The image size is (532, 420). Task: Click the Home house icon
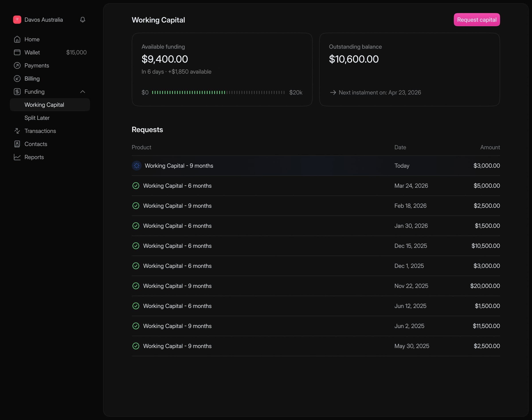(x=17, y=39)
